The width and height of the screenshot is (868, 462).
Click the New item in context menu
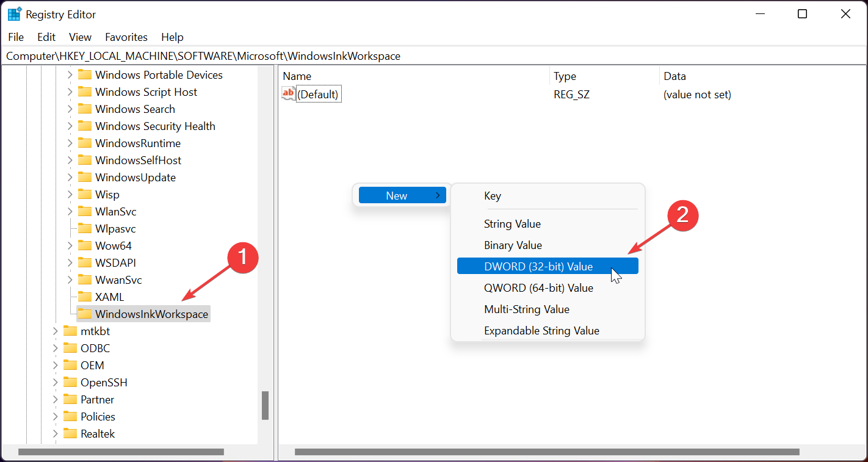click(402, 195)
